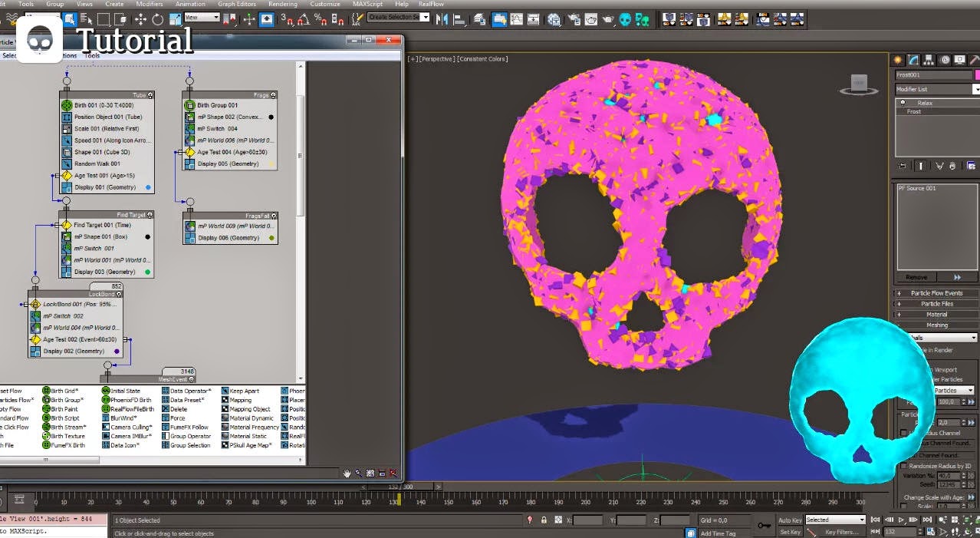
Task: Click the Select by Name icon
Action: (x=87, y=19)
